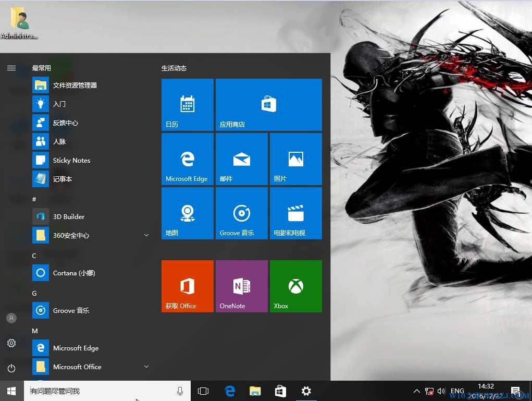Screen dimensions: 532x401
Task: Select the Administrator desktop icon
Action: click(19, 23)
